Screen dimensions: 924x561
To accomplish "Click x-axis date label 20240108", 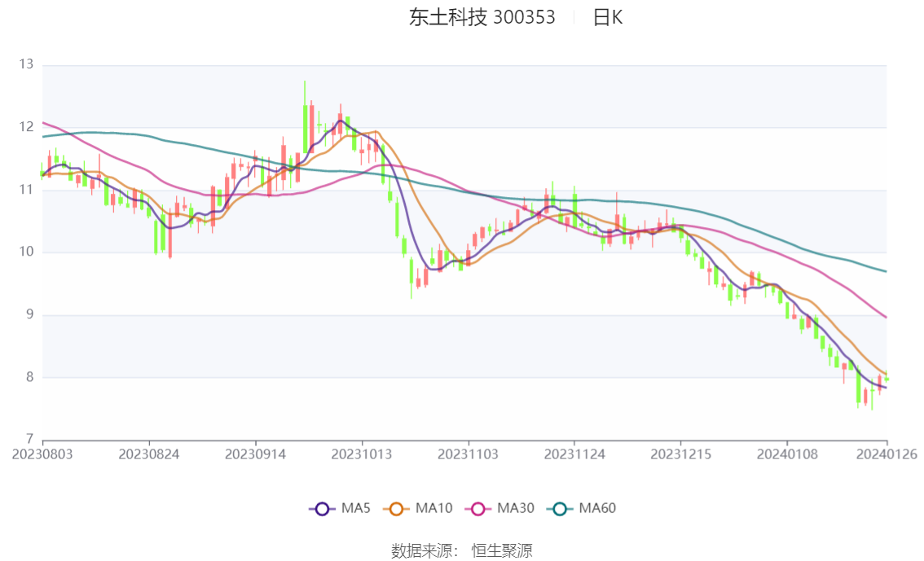I will (x=787, y=454).
